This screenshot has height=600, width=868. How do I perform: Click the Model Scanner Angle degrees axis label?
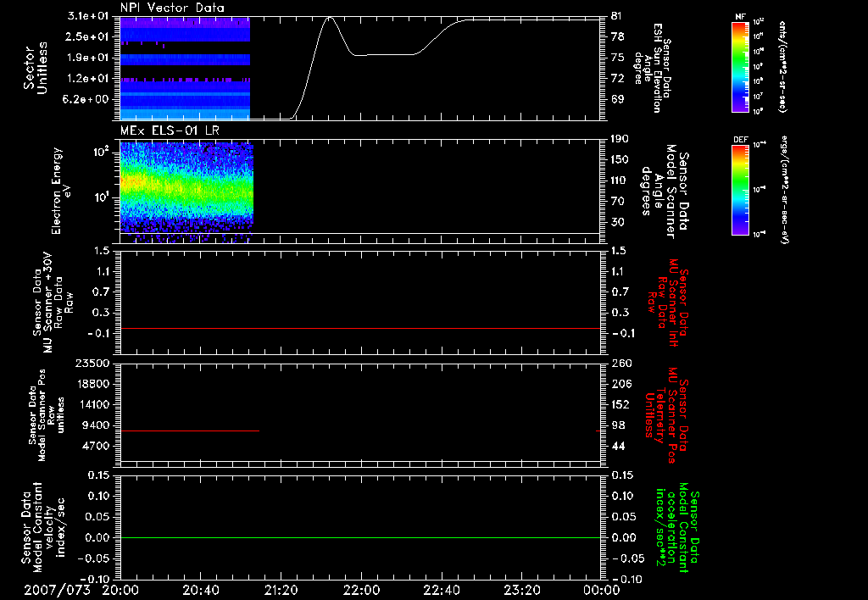(x=665, y=192)
